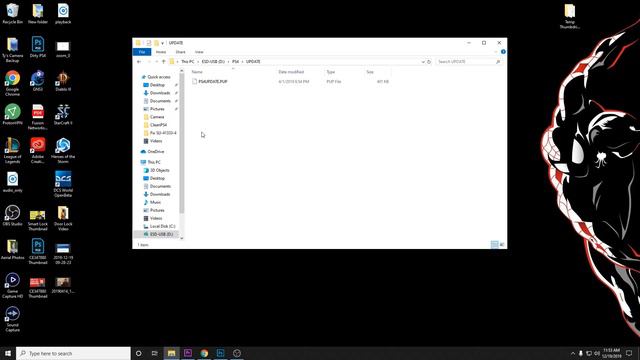The width and height of the screenshot is (640, 360).
Task: Open the Home ribbon tab
Action: (x=161, y=52)
